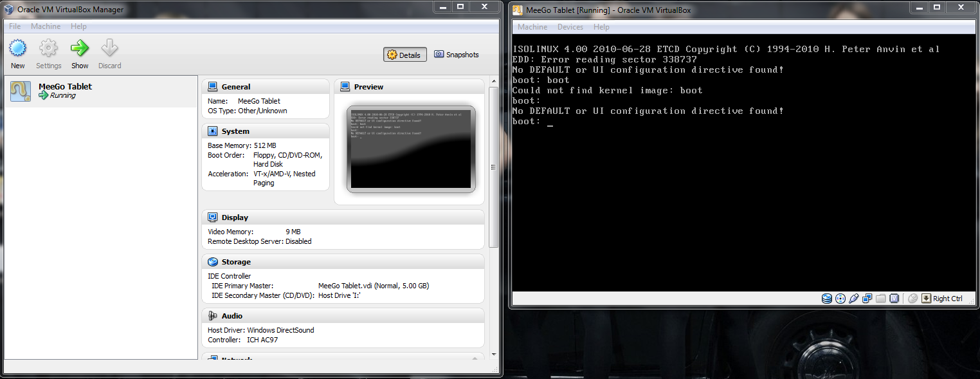Click the '9 MB' video memory value
This screenshot has height=379, width=980.
tap(293, 232)
